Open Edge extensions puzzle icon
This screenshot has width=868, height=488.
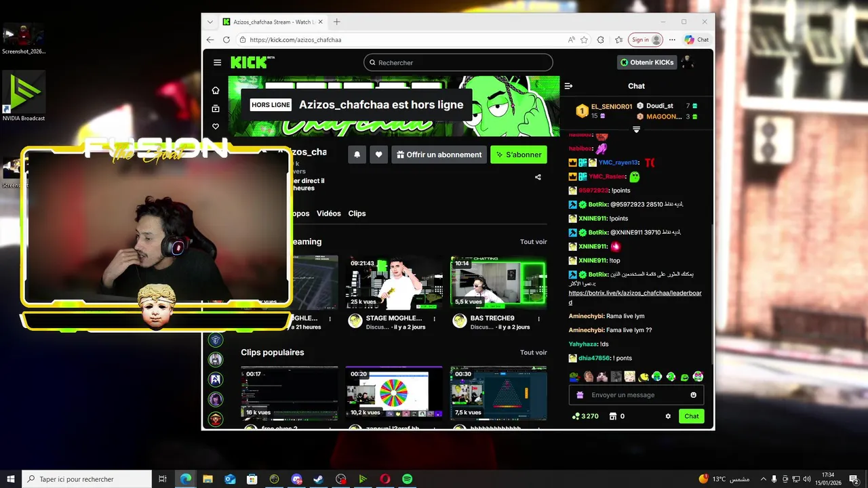point(600,40)
